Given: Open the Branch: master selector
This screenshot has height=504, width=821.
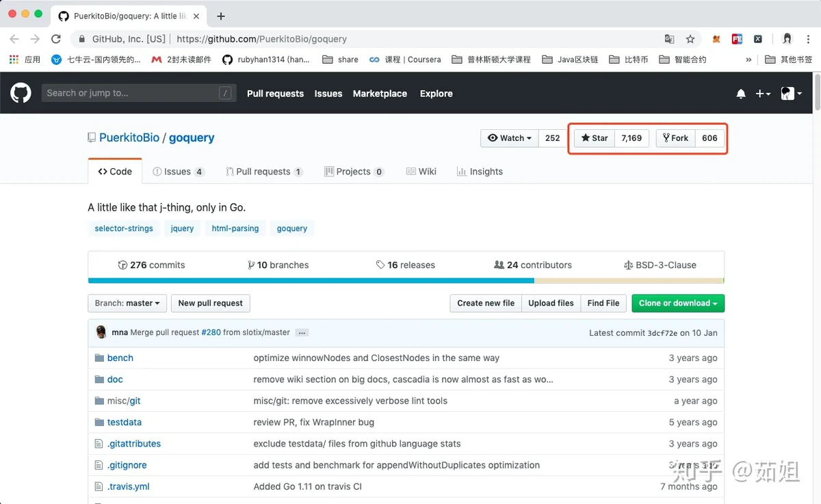Looking at the screenshot, I should point(127,303).
